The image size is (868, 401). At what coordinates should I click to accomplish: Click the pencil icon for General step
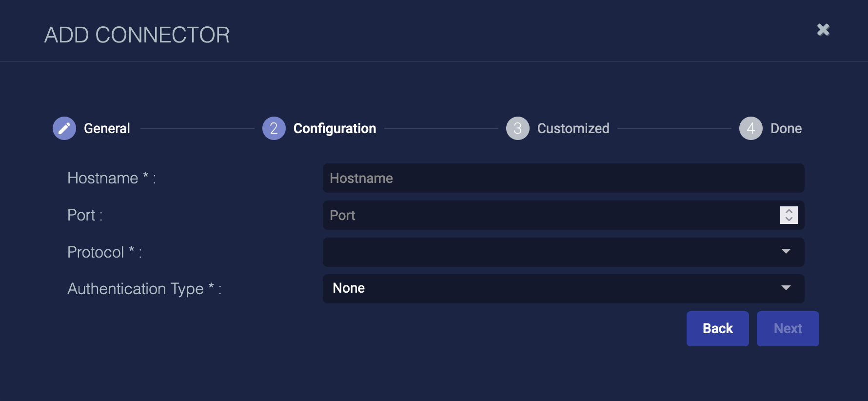click(64, 128)
